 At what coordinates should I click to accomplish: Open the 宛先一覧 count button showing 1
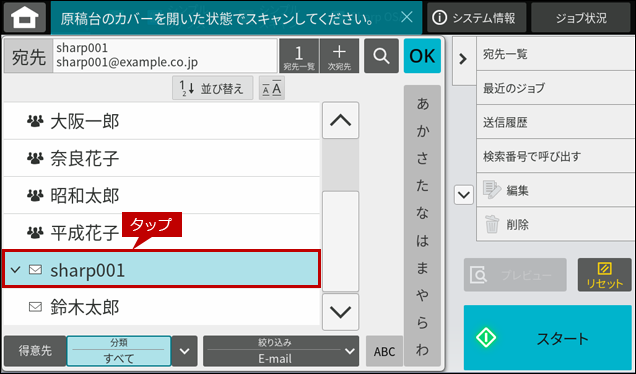pyautogui.click(x=299, y=56)
